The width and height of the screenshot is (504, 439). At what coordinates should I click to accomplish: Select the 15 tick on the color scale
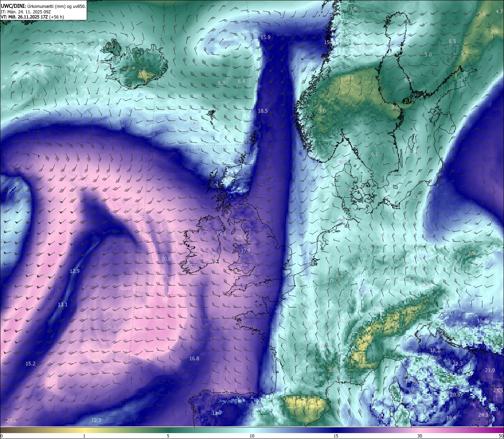336,436
